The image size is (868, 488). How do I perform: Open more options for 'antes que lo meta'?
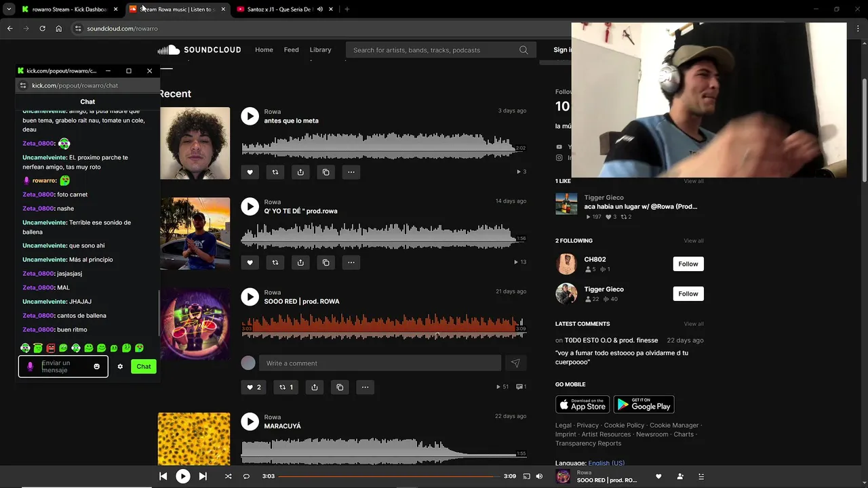[351, 172]
